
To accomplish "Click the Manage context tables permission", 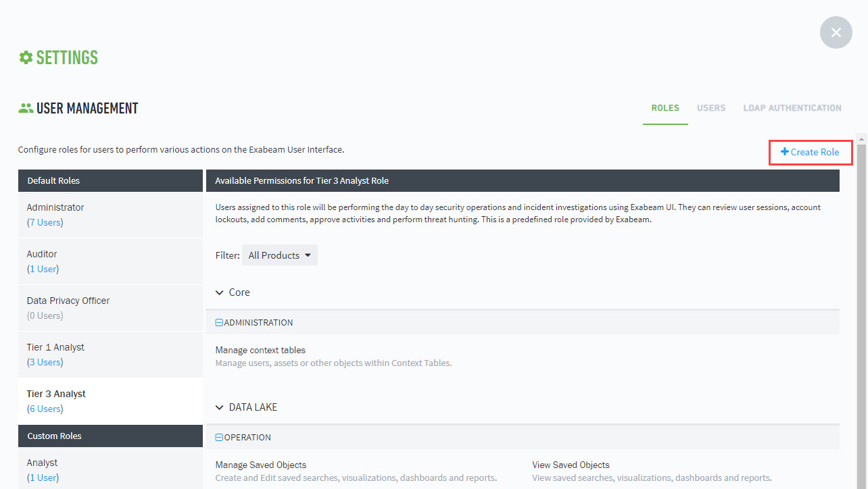I will pyautogui.click(x=260, y=350).
